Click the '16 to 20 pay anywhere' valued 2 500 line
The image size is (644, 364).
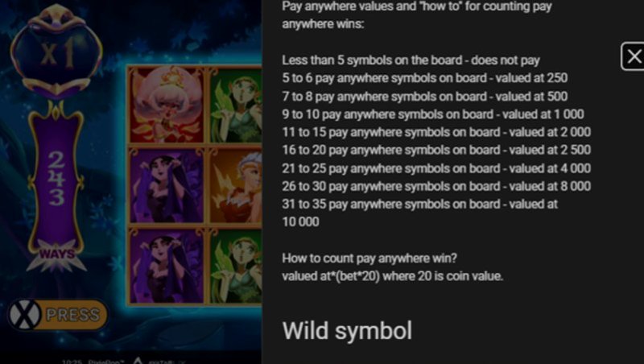tap(436, 150)
